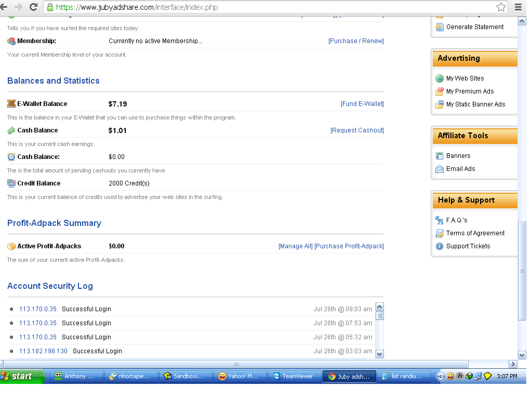Expand hidden system tray icons arrow
The width and height of the screenshot is (532, 399).
point(441,376)
